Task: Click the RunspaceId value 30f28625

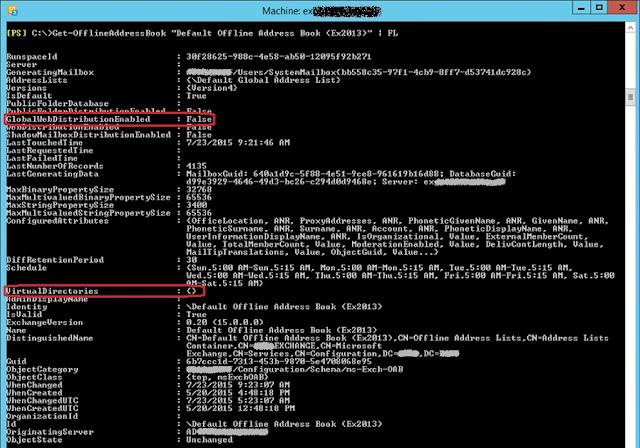Action: tap(279, 57)
